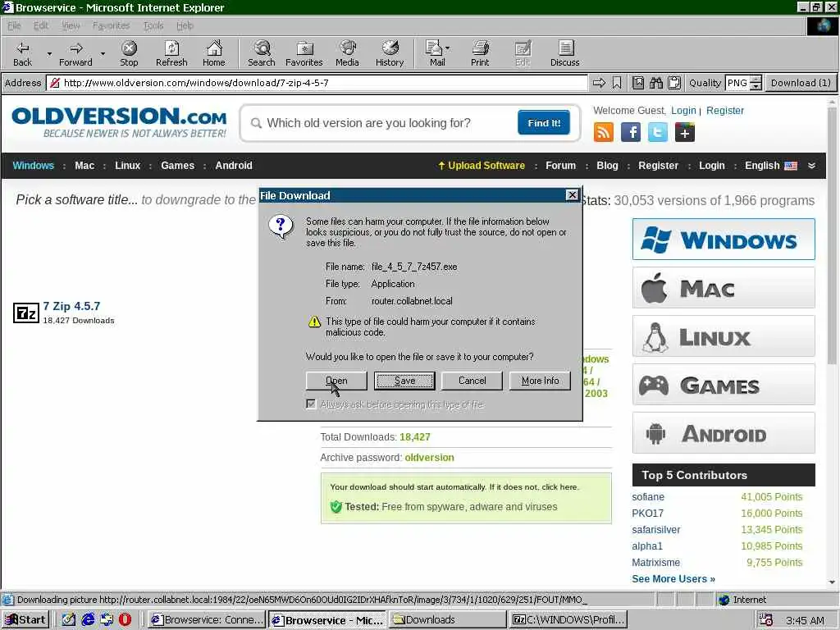Screen dimensions: 840x630
Task: Open the Search toolbar button
Action: [x=262, y=53]
